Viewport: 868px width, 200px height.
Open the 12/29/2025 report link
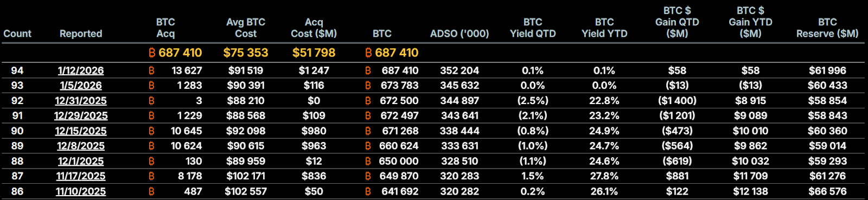point(81,115)
